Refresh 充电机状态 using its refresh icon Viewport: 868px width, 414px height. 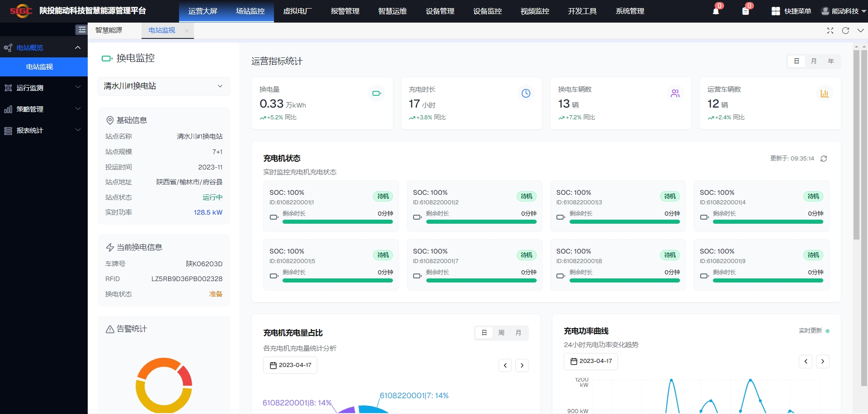824,159
